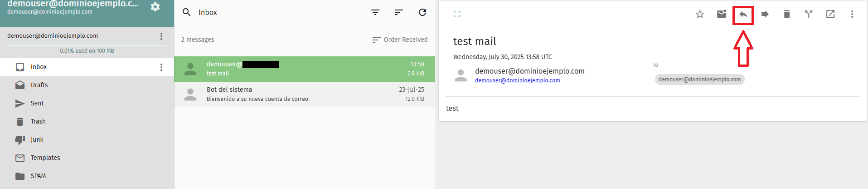This screenshot has height=189, width=868.
Task: Reply to the test mail
Action: [x=743, y=15]
